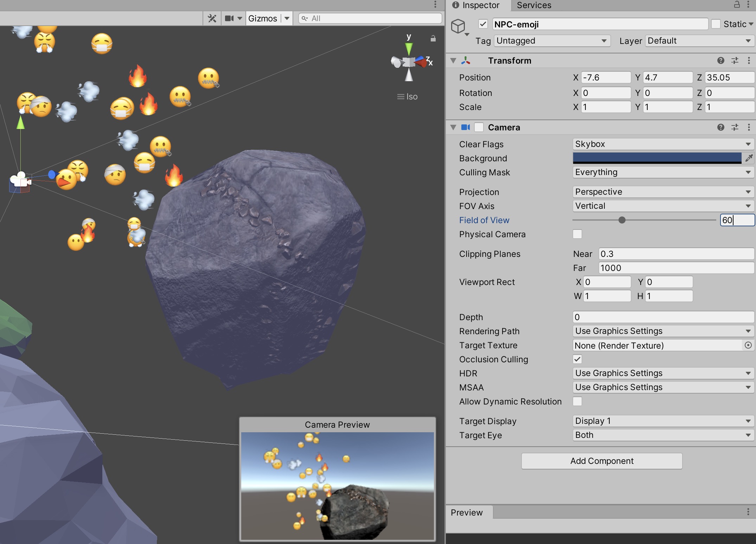The height and width of the screenshot is (544, 756).
Task: Open Target Display dropdown
Action: pos(663,421)
